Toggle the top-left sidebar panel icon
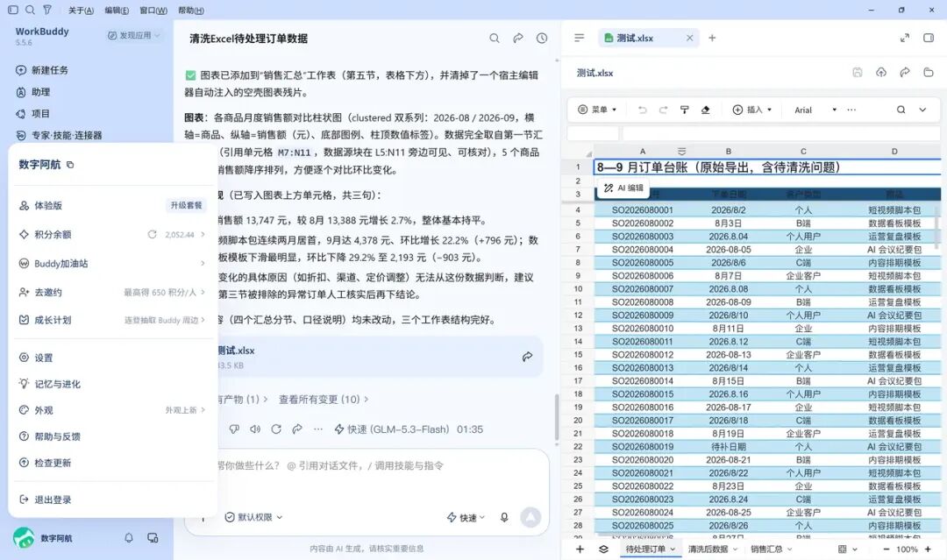Viewport: 947px width, 560px height. coord(12,10)
